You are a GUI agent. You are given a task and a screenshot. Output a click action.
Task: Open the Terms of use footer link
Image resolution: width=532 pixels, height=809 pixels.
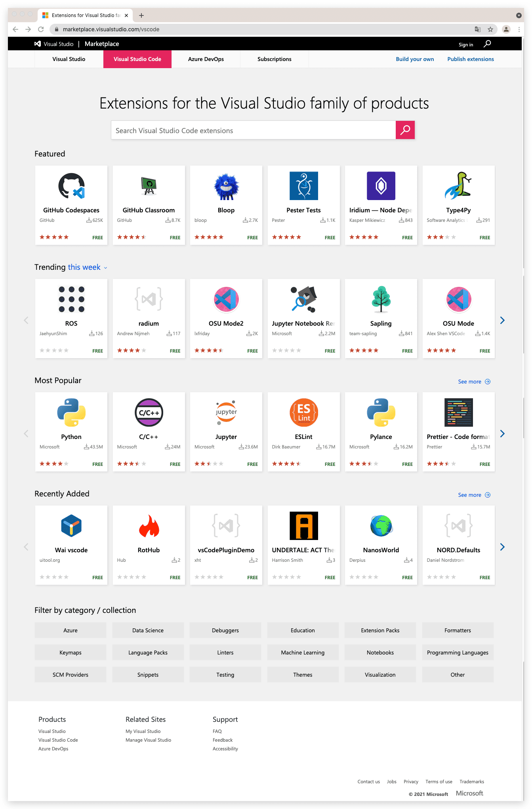point(439,782)
